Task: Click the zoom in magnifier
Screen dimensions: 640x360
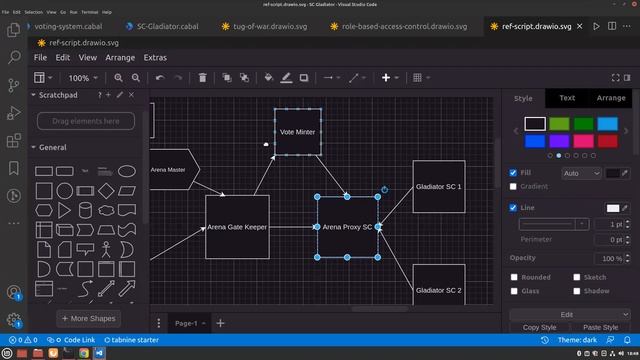Action: (118, 78)
